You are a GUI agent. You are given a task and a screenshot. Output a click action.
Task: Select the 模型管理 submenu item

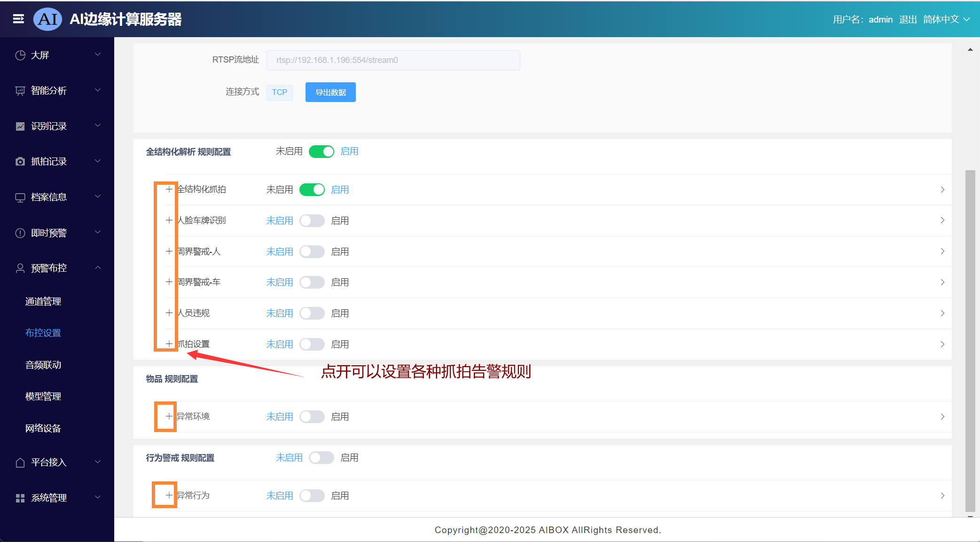coord(43,396)
